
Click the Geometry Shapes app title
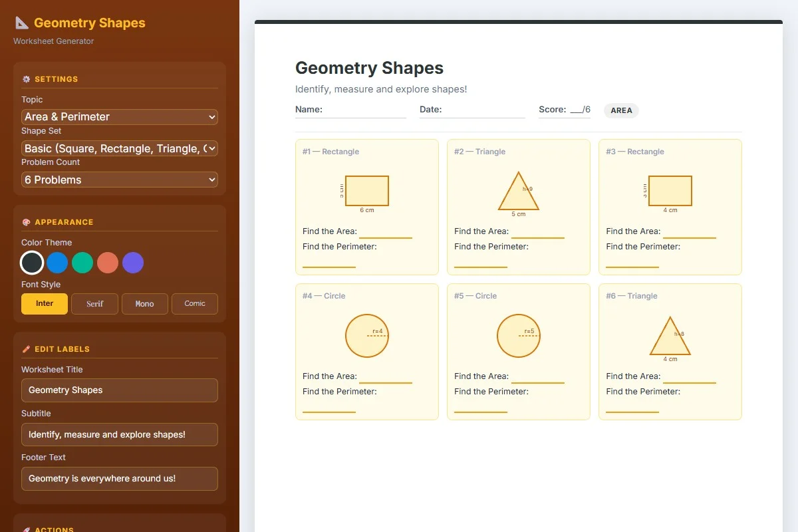pyautogui.click(x=90, y=23)
